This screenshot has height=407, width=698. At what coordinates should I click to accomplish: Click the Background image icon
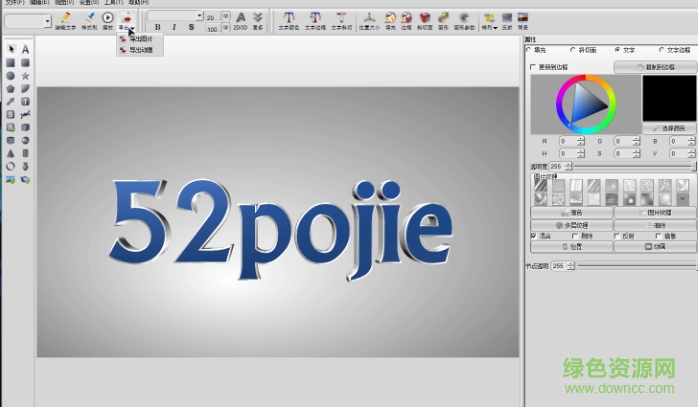523,18
